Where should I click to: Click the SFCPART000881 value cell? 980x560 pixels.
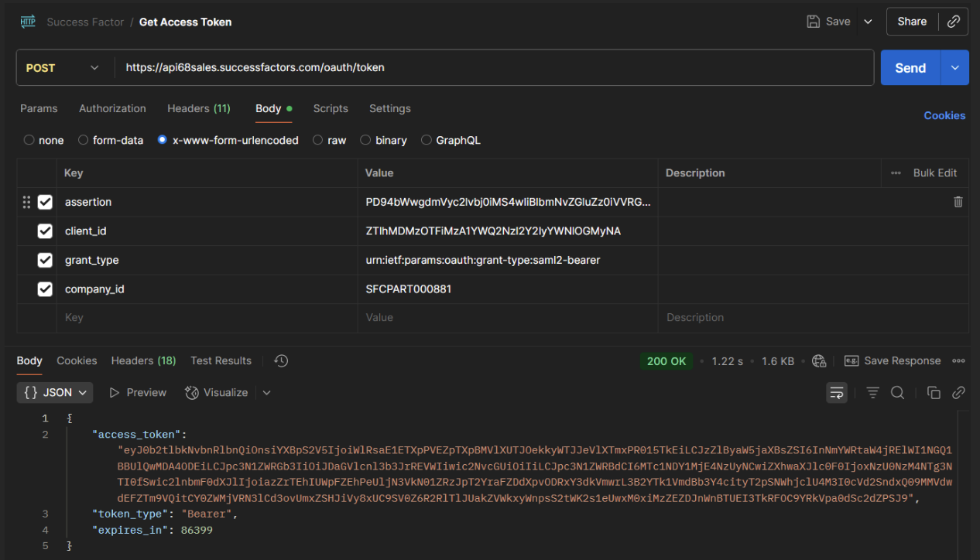coord(508,289)
